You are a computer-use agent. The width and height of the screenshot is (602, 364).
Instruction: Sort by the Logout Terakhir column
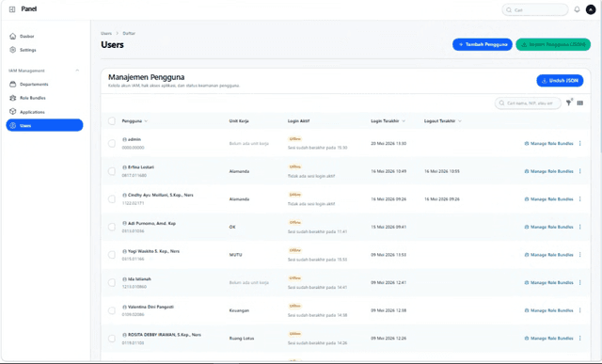pyautogui.click(x=442, y=121)
